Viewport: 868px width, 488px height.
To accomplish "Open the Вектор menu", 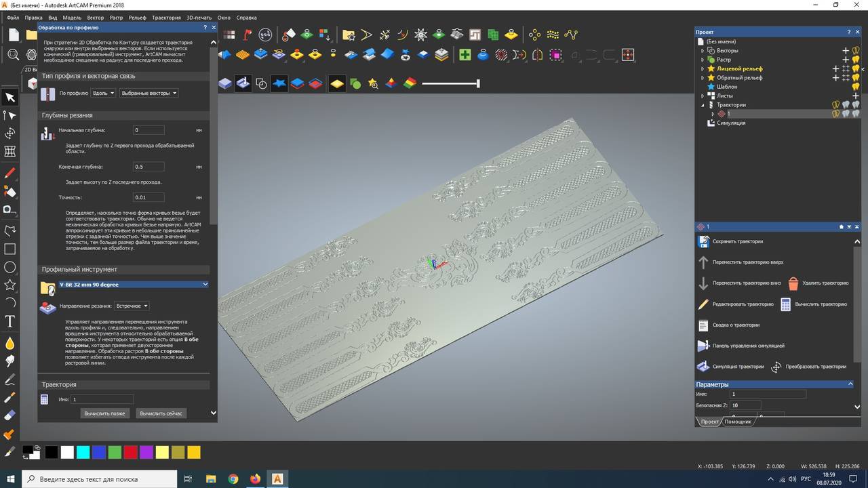I will (x=96, y=18).
